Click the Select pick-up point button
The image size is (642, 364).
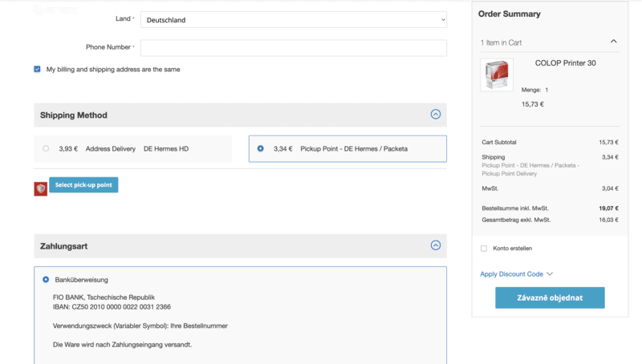[83, 185]
